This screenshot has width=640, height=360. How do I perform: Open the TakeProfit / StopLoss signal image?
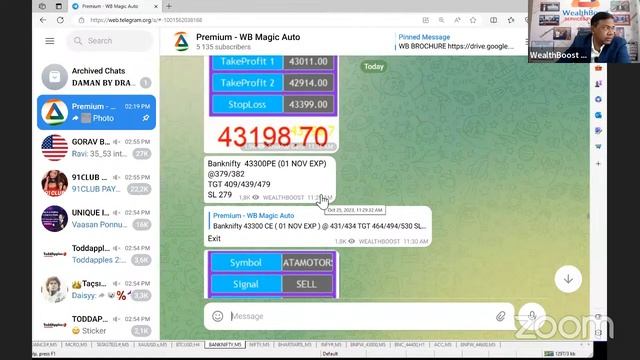click(x=273, y=86)
